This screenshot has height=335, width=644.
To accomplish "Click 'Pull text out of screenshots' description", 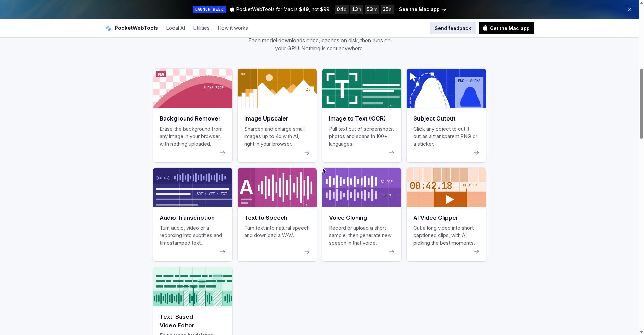I will [x=361, y=136].
